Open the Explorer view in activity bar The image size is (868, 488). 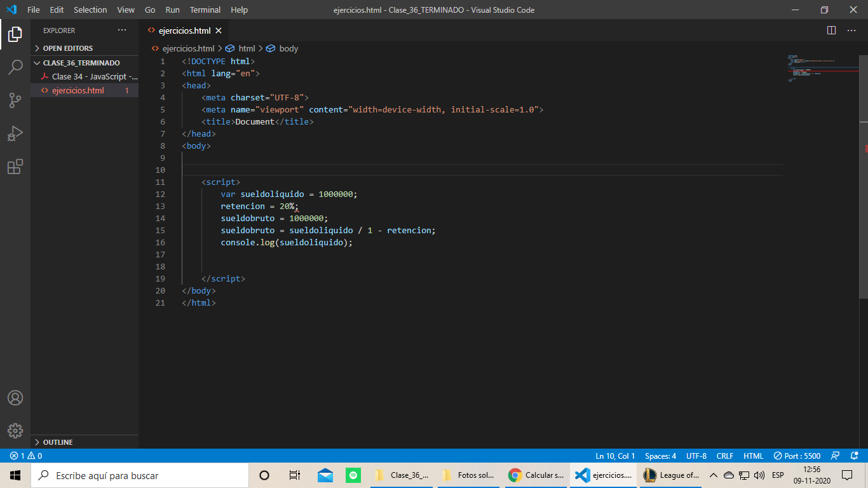point(15,34)
